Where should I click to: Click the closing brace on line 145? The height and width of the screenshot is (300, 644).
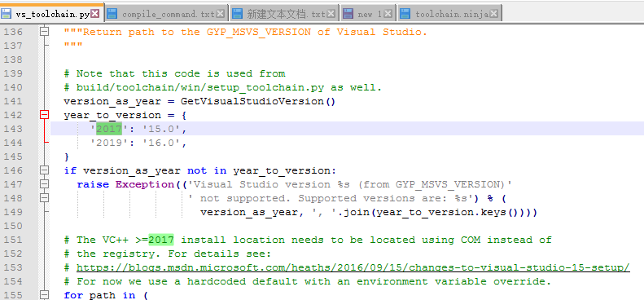click(67, 157)
